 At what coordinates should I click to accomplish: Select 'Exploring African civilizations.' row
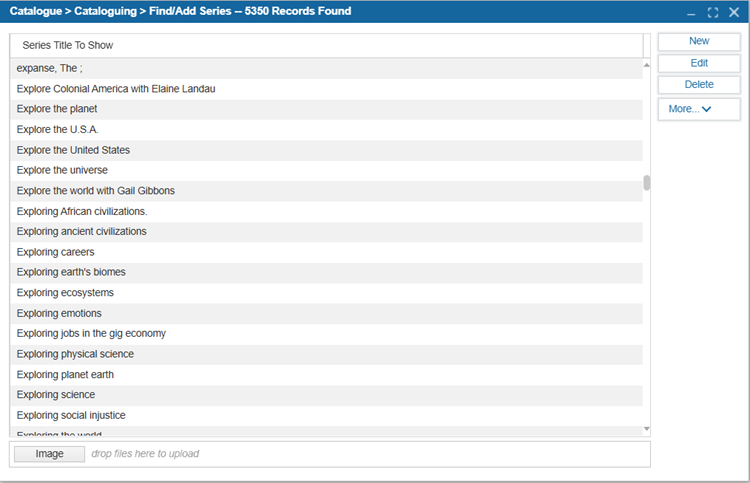pyautogui.click(x=326, y=211)
